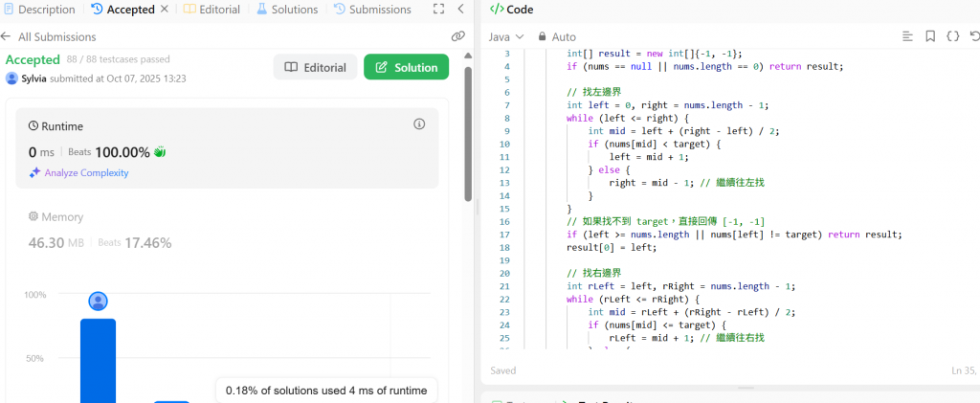Click '88 / 88 testcases passed' text
The image size is (980, 403).
pos(118,59)
